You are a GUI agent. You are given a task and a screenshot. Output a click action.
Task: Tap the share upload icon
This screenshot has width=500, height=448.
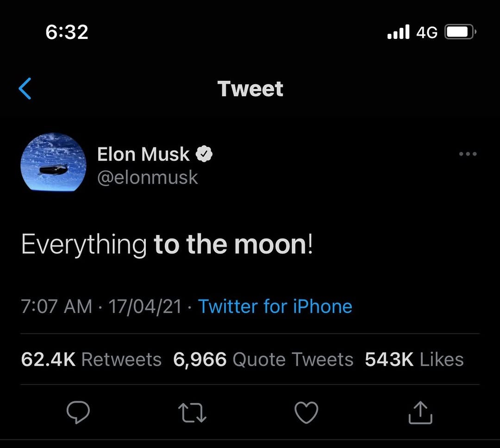coord(420,412)
